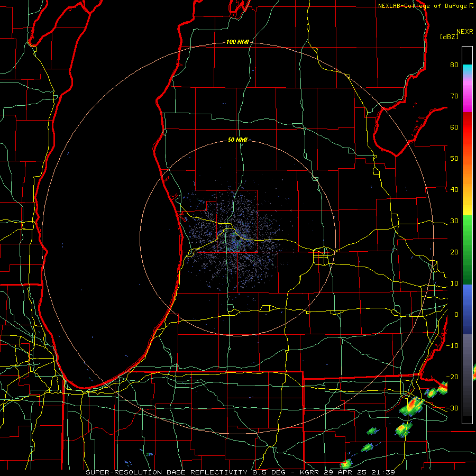476x476 pixels.
Task: Click the [dBZ] unit label
Action: point(449,37)
